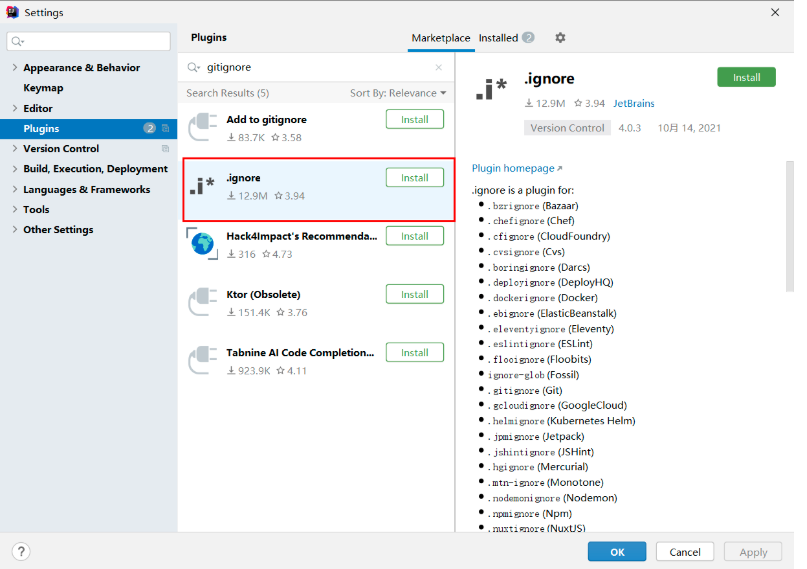Image resolution: width=807 pixels, height=569 pixels.
Task: Click the Version Control category tag
Action: click(x=567, y=128)
